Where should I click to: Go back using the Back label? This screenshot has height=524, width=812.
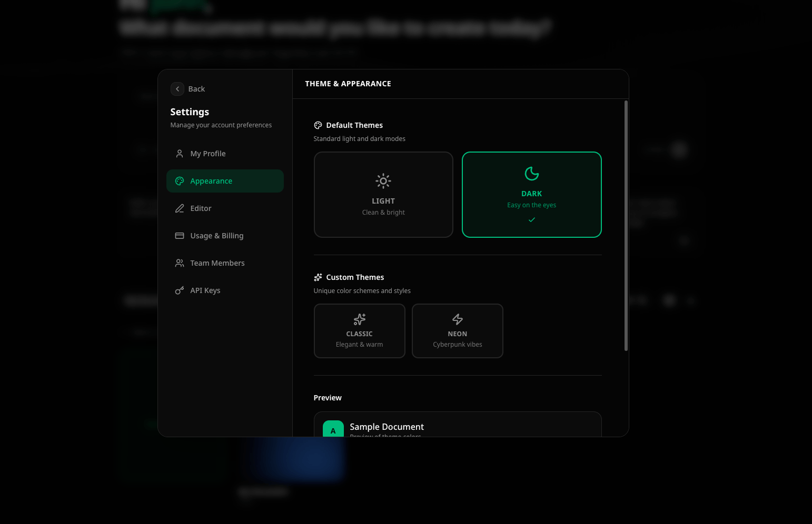(196, 89)
